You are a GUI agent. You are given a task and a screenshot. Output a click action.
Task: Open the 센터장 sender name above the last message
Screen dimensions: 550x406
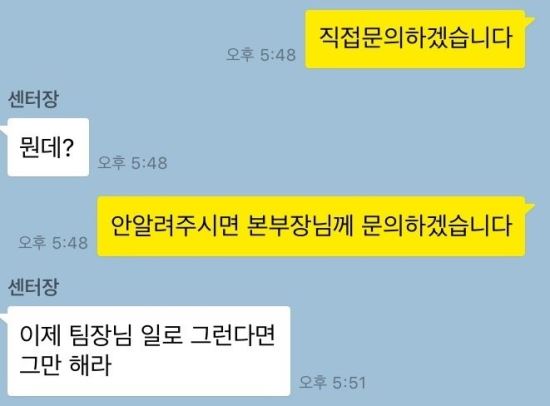coord(33,287)
